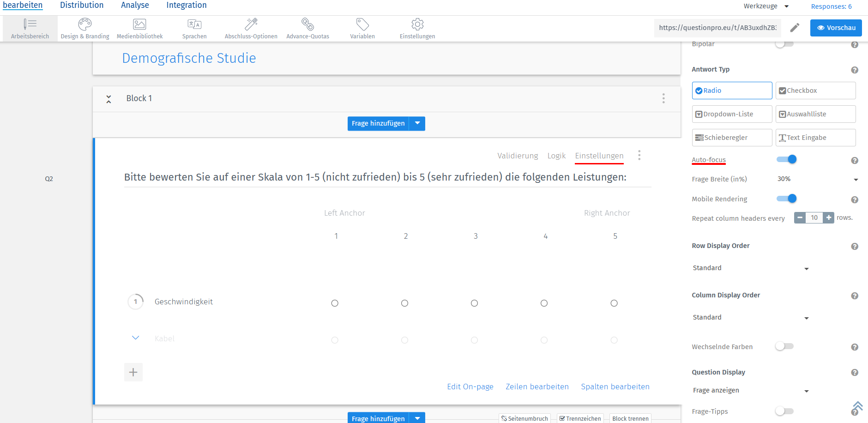868x423 pixels.
Task: Open the Logik question tab
Action: (x=556, y=156)
